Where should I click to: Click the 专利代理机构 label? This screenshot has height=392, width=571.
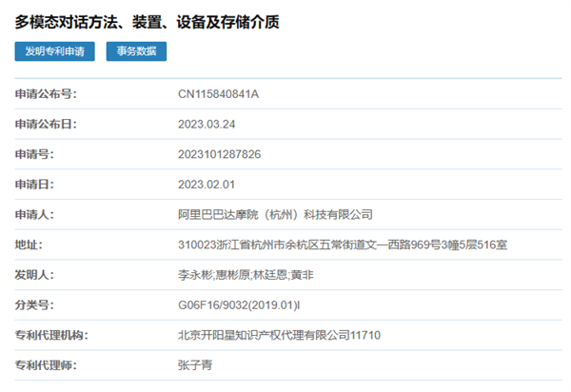click(x=51, y=335)
